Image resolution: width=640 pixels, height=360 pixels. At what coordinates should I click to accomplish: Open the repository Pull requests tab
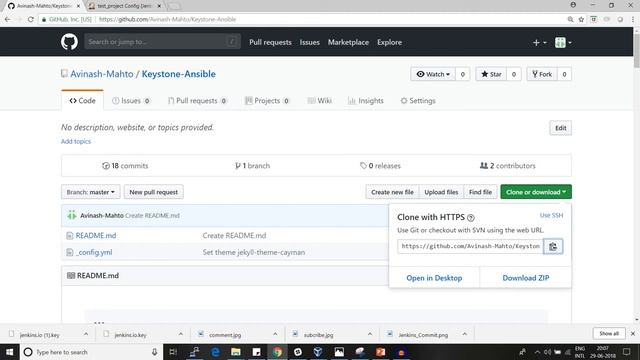(198, 100)
